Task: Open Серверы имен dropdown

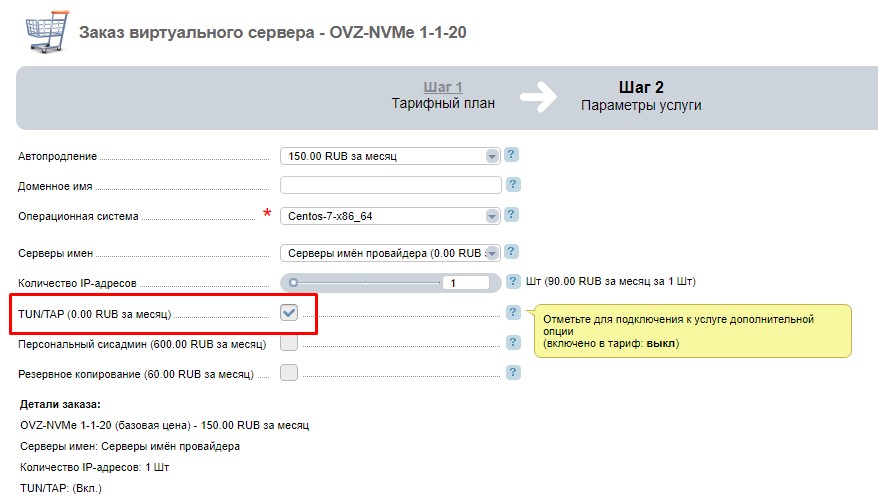Action: coord(390,253)
